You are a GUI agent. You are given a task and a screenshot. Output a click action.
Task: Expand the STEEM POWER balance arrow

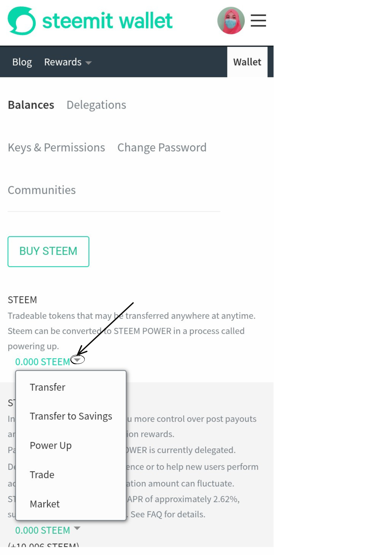[x=77, y=528]
